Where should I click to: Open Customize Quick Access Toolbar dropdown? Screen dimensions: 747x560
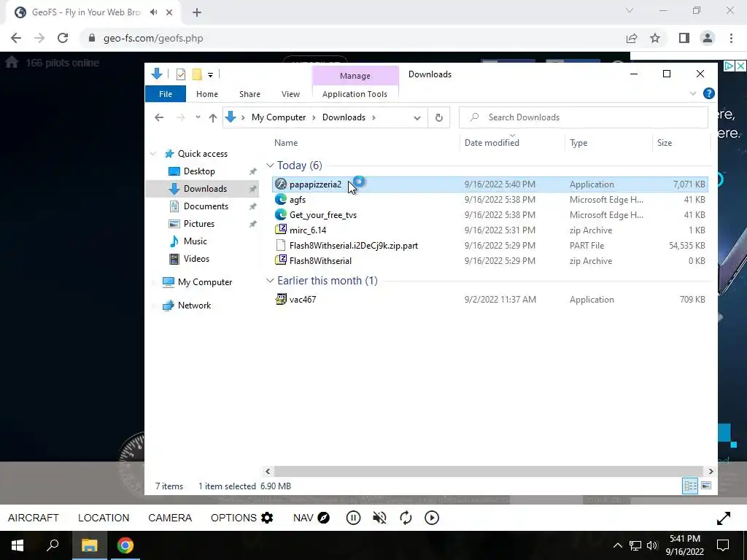210,75
